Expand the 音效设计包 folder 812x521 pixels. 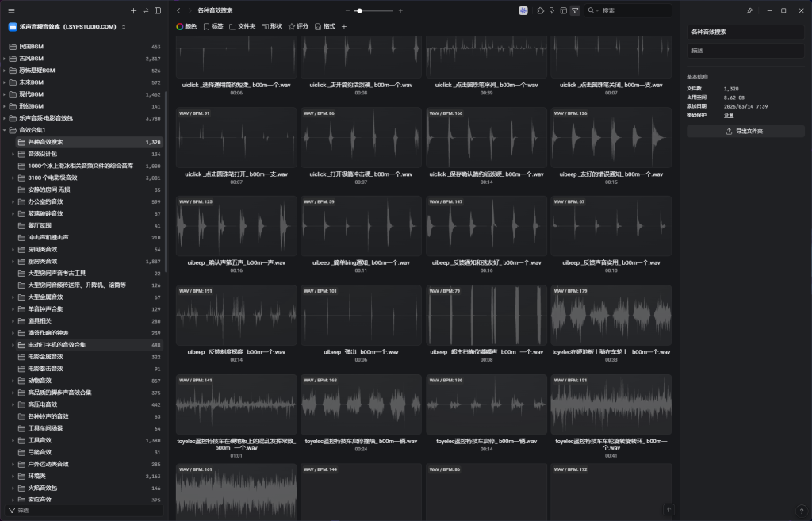coord(13,154)
